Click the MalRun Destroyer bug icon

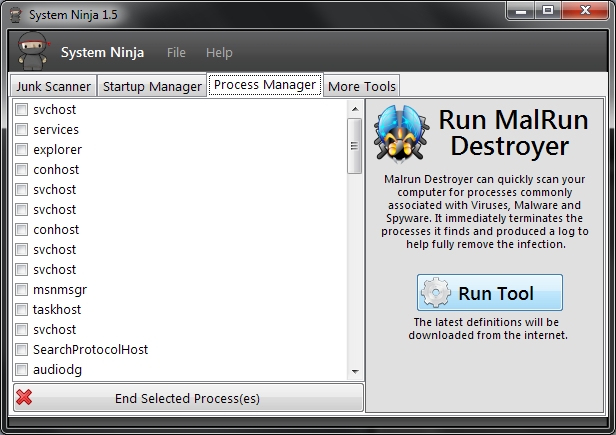(x=401, y=134)
